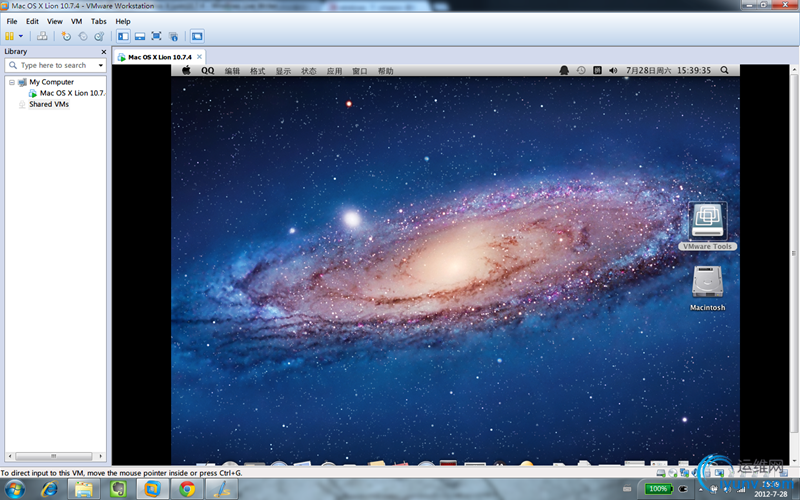Select Shared VMs in the library
The image size is (800, 500).
48,104
